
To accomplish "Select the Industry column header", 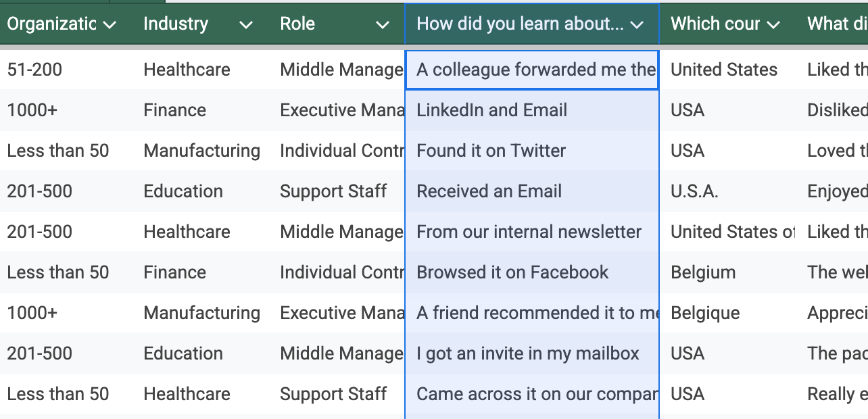I will [x=176, y=24].
